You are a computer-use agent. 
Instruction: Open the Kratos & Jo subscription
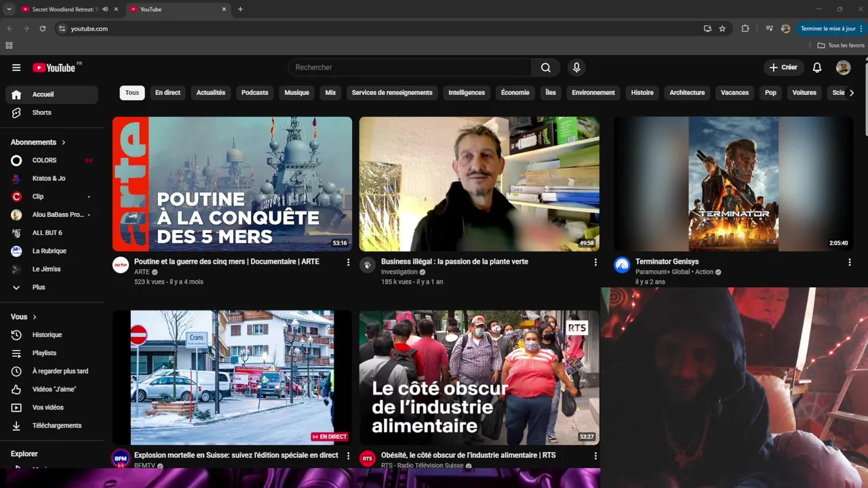pos(52,178)
